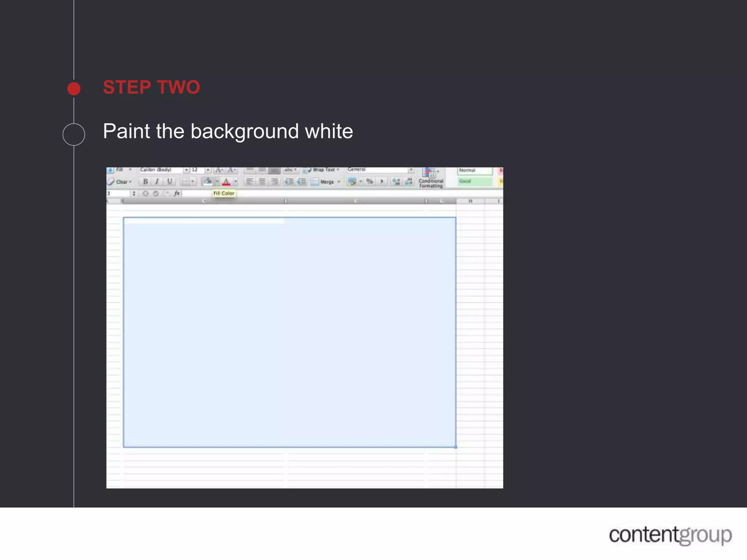Select Middle vertical alignment icon
The height and width of the screenshot is (560, 747).
[x=262, y=170]
